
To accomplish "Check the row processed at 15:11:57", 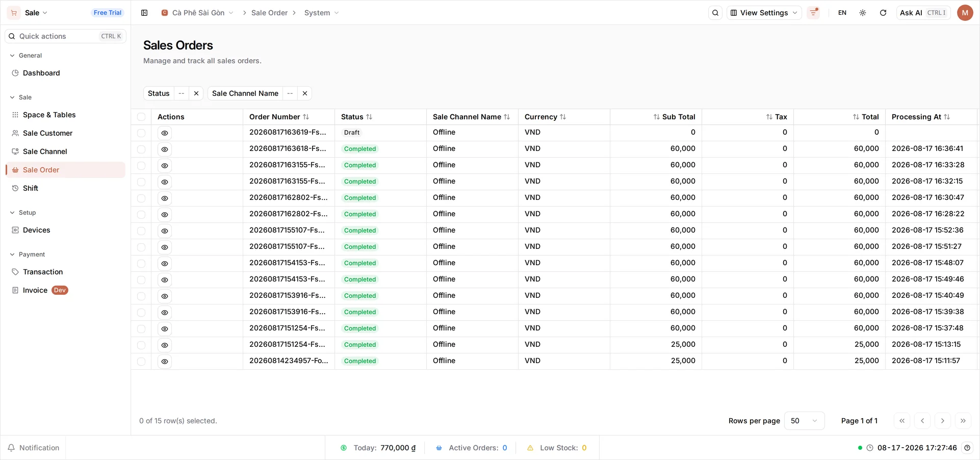I will coord(141,362).
